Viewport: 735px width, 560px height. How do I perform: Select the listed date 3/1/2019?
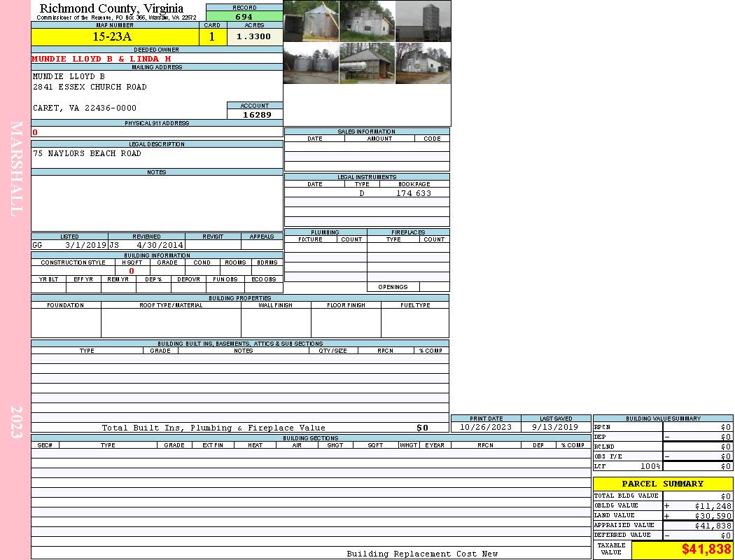pos(86,244)
